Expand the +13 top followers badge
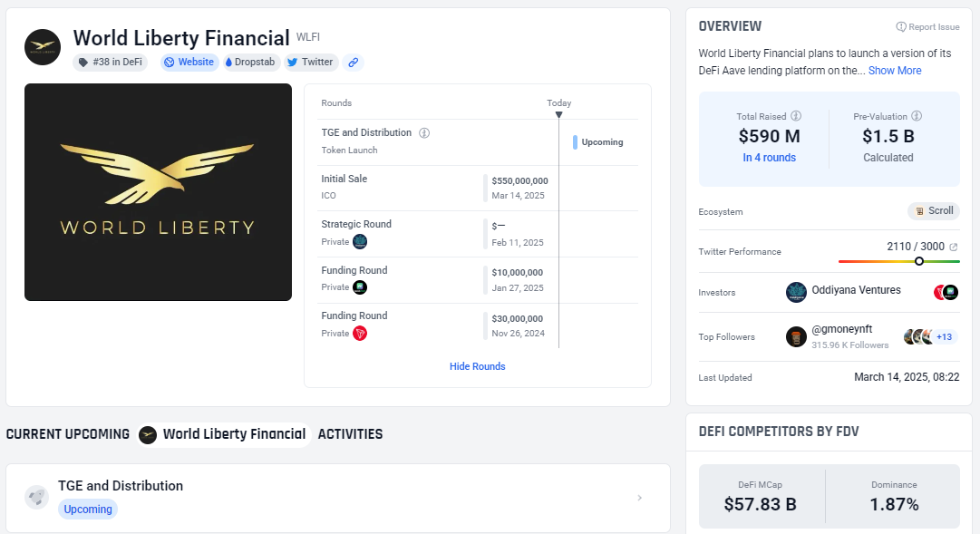 point(944,337)
